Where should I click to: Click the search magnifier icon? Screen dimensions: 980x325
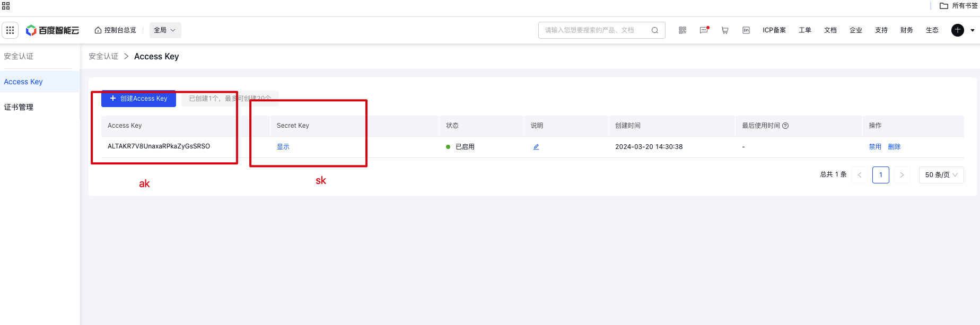(655, 30)
